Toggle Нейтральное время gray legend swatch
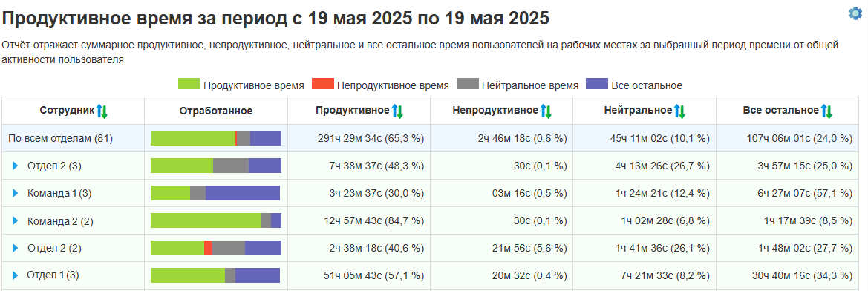The image size is (868, 291). 468,84
